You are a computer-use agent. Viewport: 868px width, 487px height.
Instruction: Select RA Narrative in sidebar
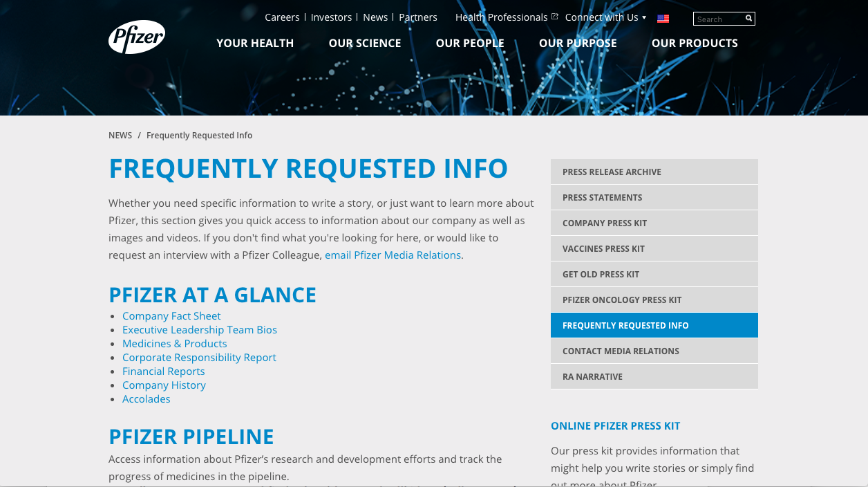(654, 376)
